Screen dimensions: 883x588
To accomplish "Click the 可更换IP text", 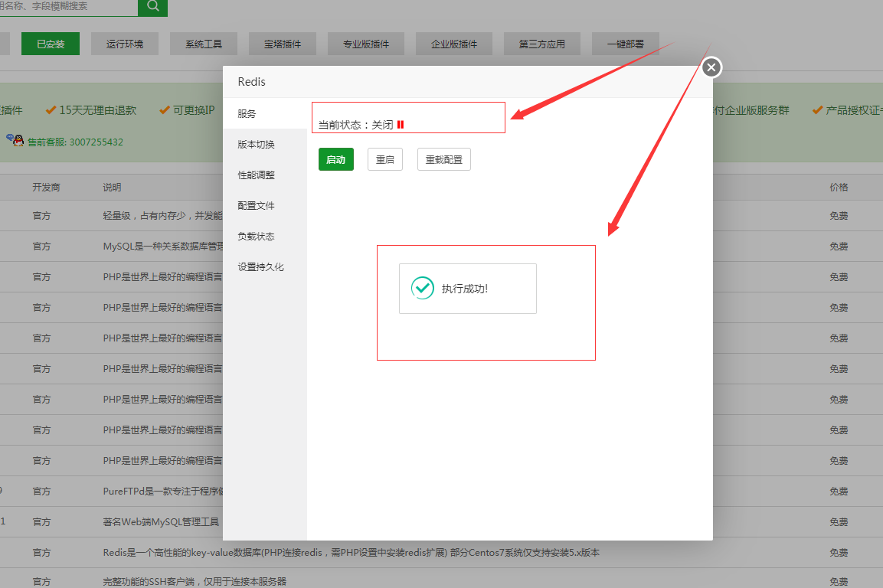I will (194, 110).
